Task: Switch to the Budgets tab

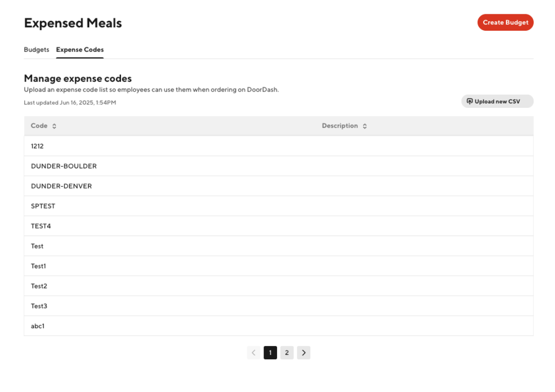Action: pos(36,49)
